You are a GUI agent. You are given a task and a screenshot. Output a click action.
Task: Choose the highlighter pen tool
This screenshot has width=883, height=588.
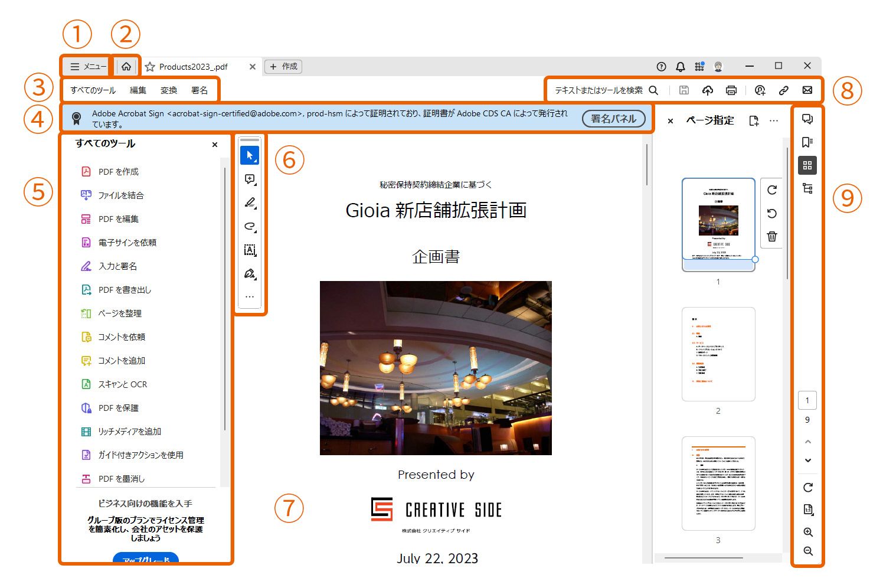pyautogui.click(x=250, y=202)
